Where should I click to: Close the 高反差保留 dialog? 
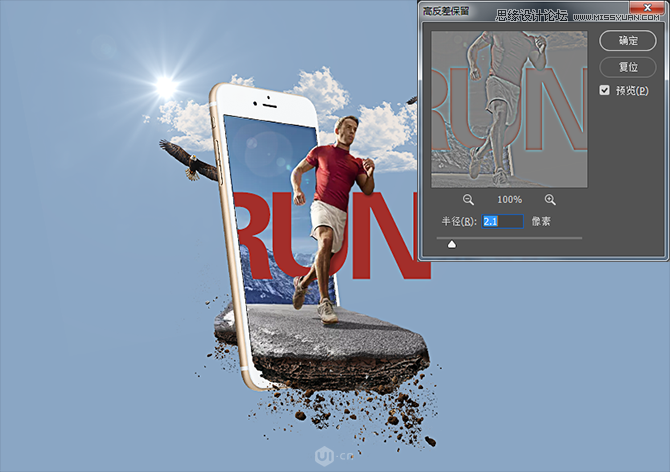[x=647, y=7]
